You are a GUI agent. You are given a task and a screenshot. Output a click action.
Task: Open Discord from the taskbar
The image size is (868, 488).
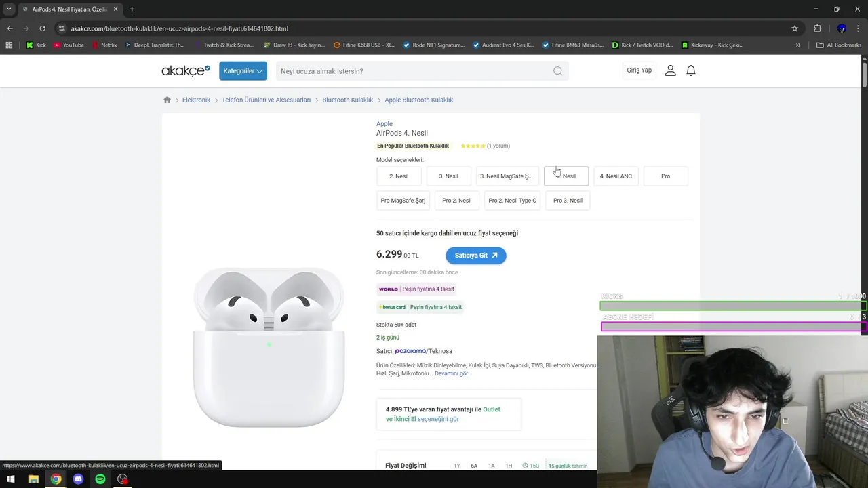click(x=78, y=479)
